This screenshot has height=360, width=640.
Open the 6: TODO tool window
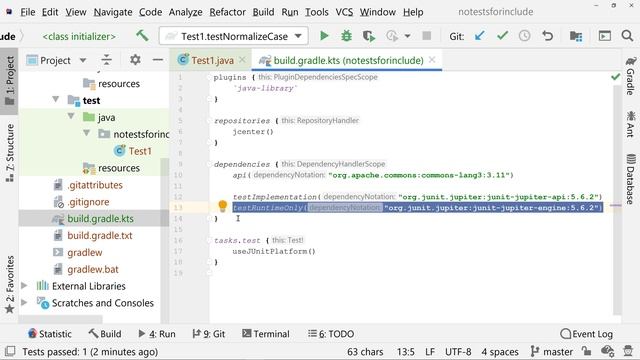[331, 334]
